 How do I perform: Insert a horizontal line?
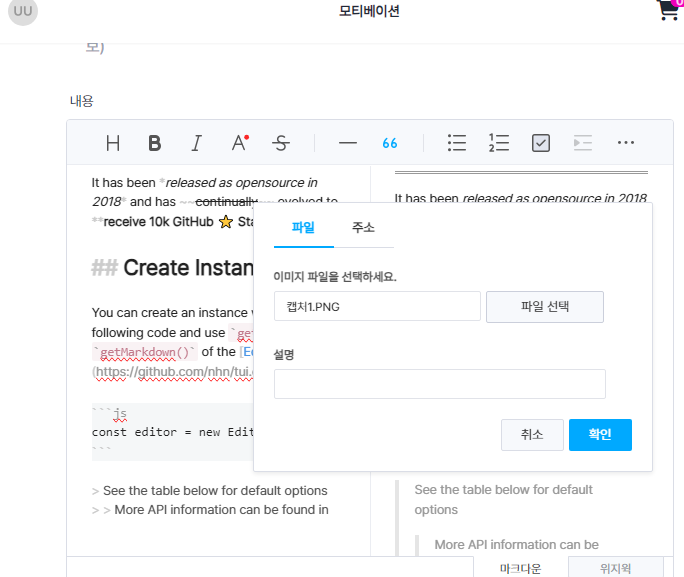(x=348, y=143)
